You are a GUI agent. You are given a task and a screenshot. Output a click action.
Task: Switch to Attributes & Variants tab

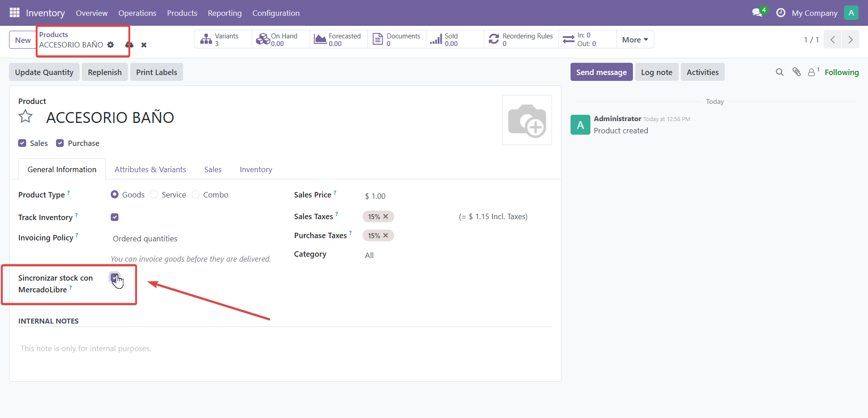(x=150, y=169)
